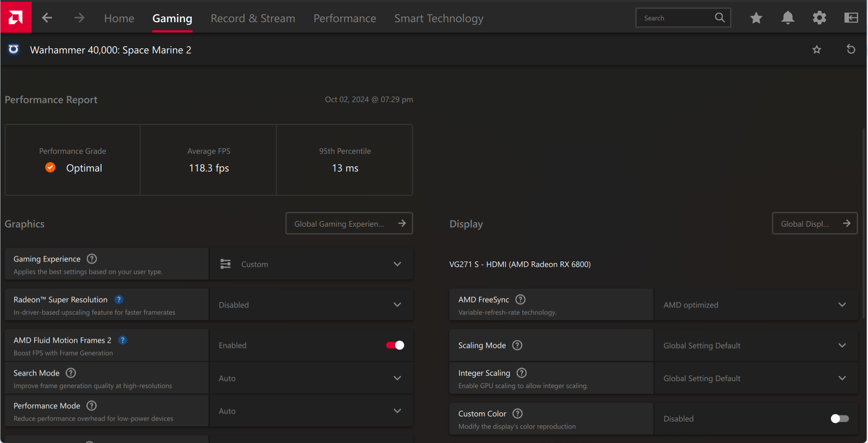This screenshot has height=443, width=868.
Task: Switch to the Performance tab
Action: coord(344,19)
